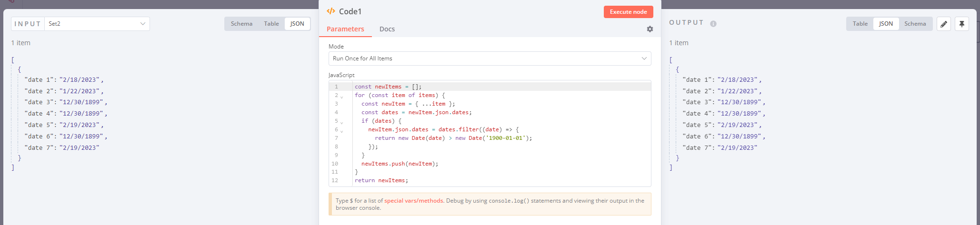The image size is (980, 225).
Task: Click the pencil edit output icon
Action: tap(943, 24)
